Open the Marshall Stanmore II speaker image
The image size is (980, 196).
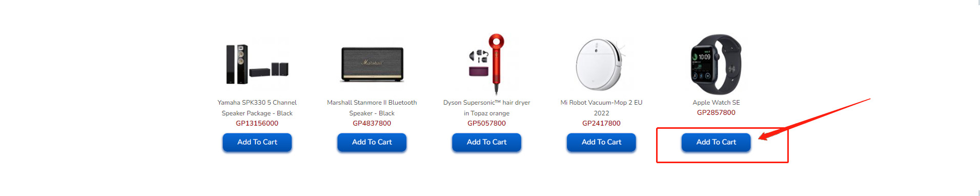(x=372, y=65)
